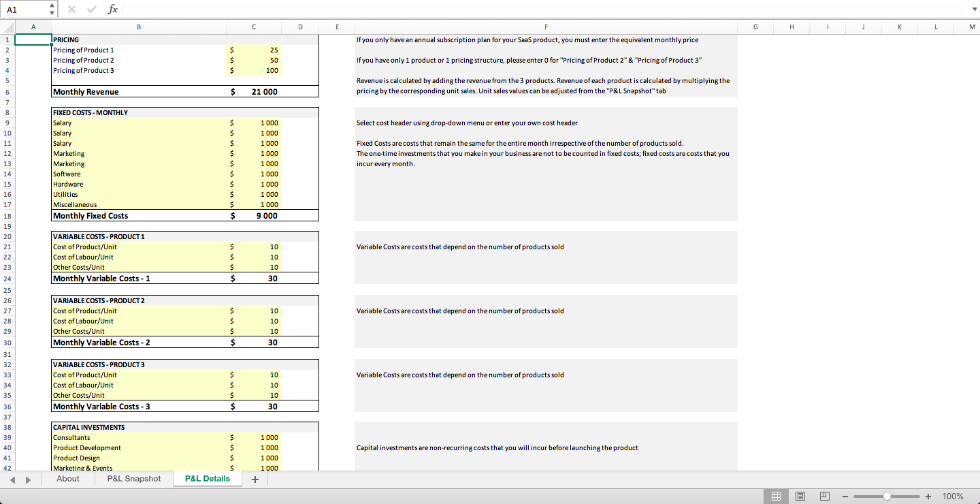Click the 9 000 fixed costs total
Screen dimensions: 980x504
point(253,216)
